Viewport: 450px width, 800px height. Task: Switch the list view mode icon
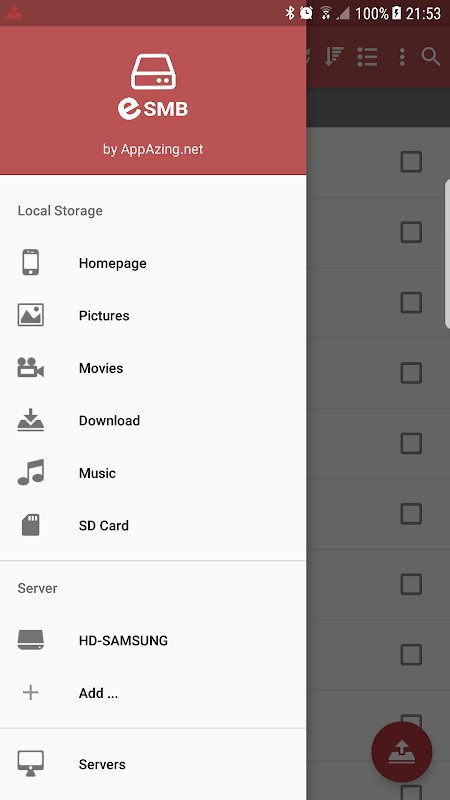click(367, 57)
